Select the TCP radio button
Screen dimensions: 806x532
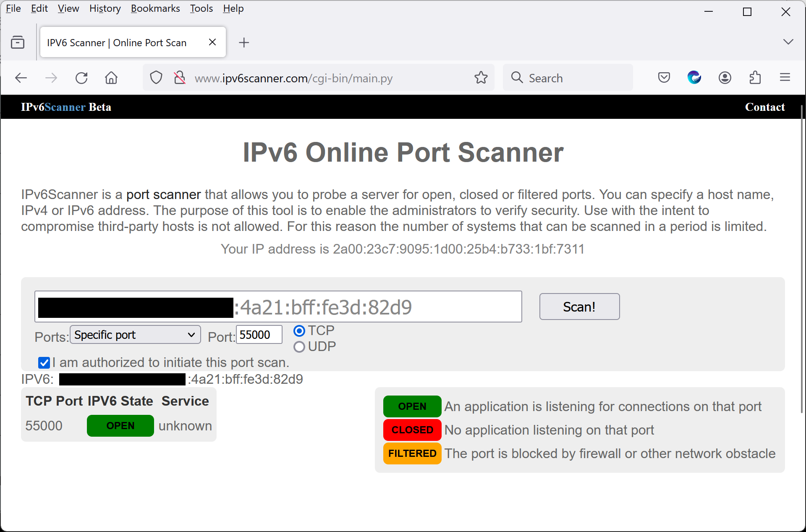click(x=299, y=331)
